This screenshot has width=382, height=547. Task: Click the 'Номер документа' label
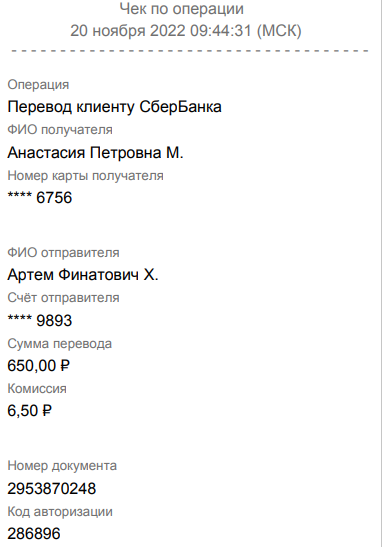click(x=62, y=466)
